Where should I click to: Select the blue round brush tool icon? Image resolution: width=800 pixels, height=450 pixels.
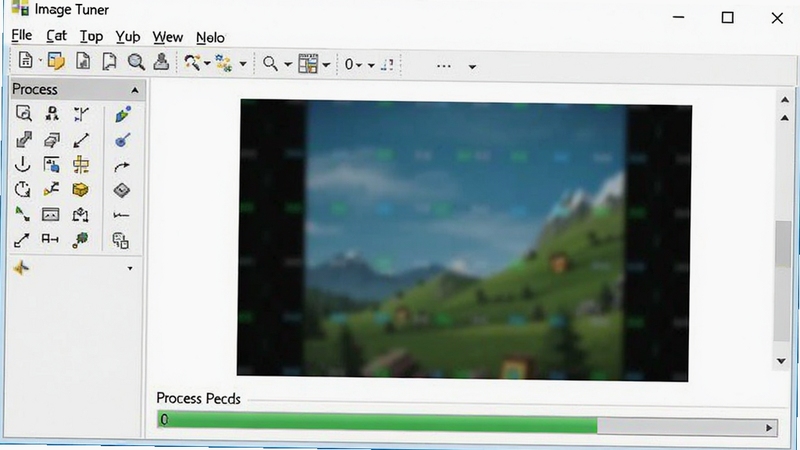[x=122, y=140]
